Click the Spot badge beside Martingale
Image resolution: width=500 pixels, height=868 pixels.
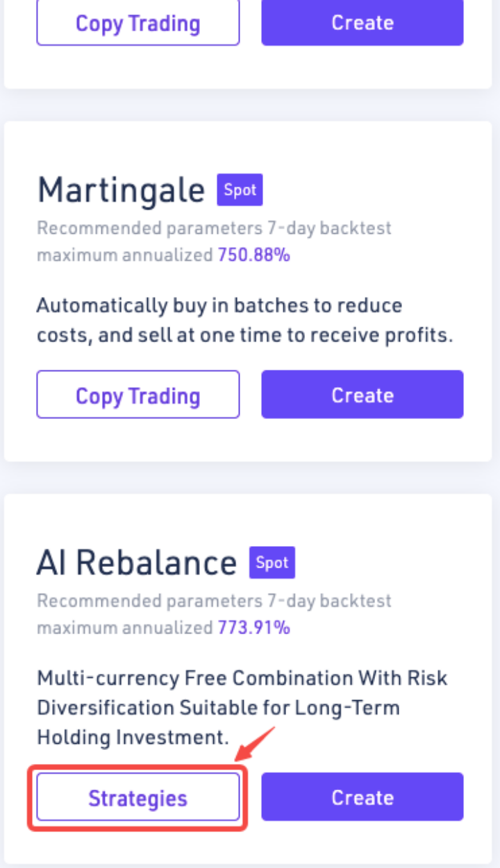click(240, 190)
